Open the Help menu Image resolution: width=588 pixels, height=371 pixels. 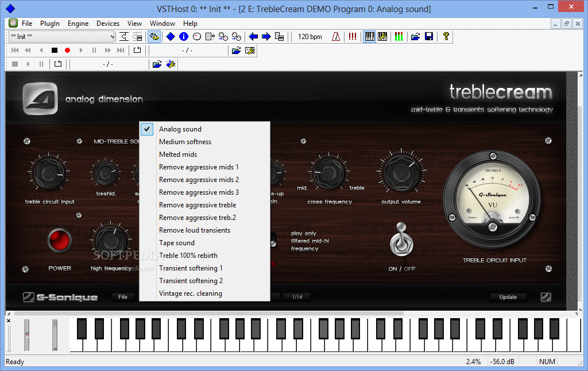190,23
